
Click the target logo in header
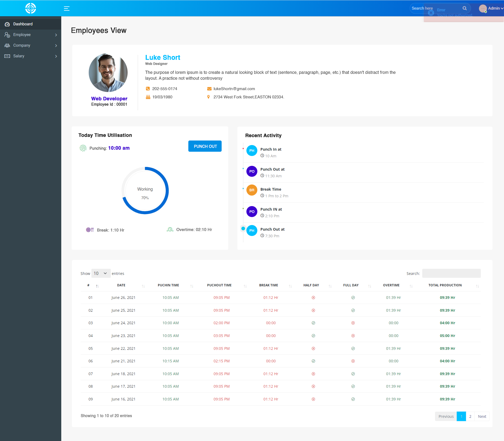coord(31,8)
